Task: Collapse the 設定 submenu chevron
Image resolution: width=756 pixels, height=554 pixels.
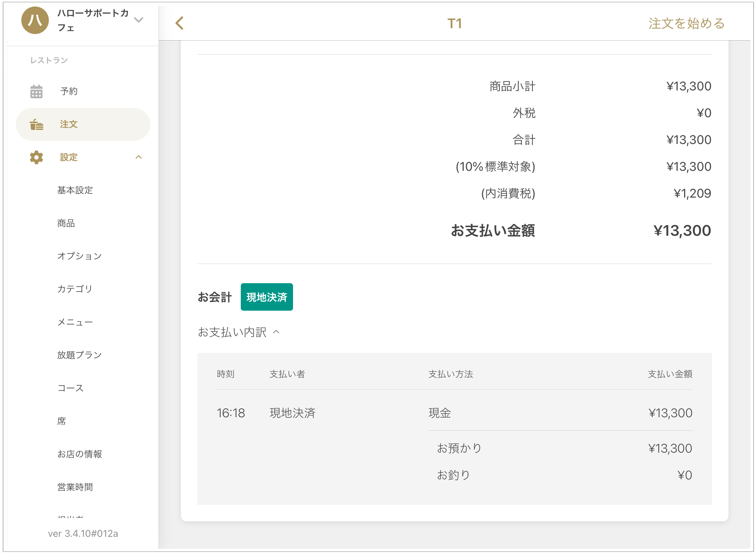Action: point(139,157)
